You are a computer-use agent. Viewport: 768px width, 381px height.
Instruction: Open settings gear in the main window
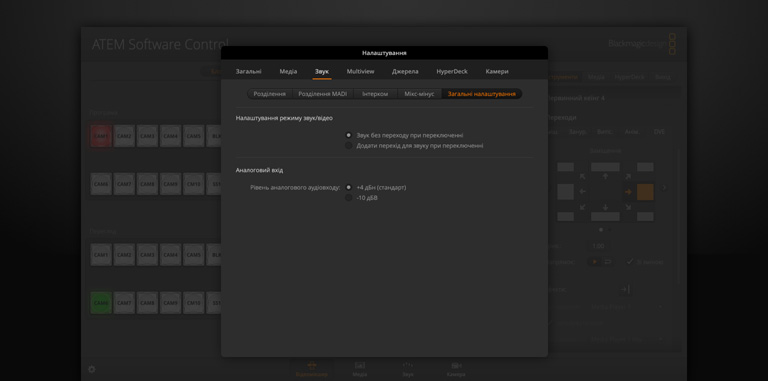click(x=92, y=369)
